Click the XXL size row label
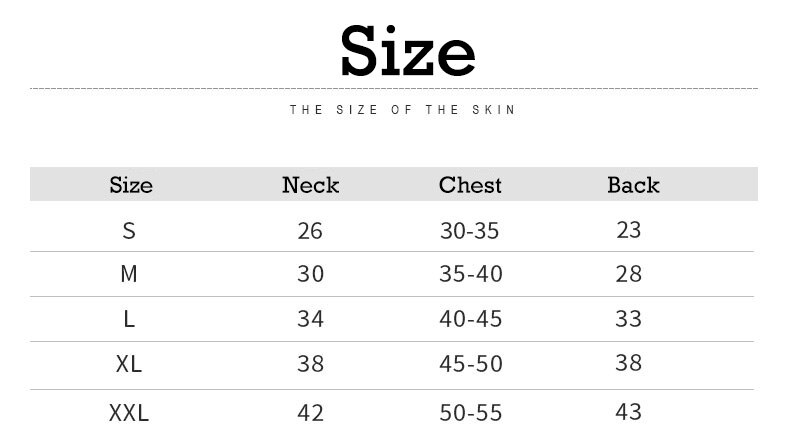 click(x=129, y=412)
